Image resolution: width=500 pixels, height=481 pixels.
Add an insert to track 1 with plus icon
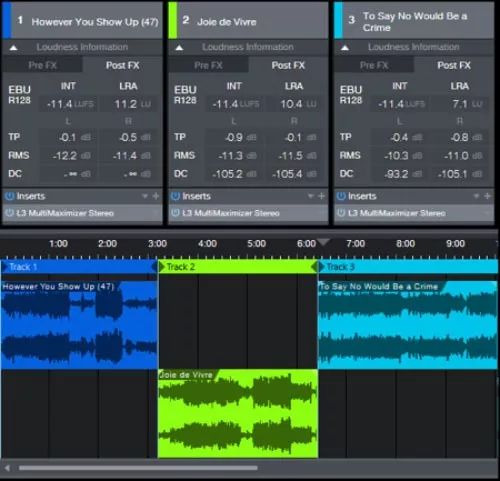tap(156, 196)
